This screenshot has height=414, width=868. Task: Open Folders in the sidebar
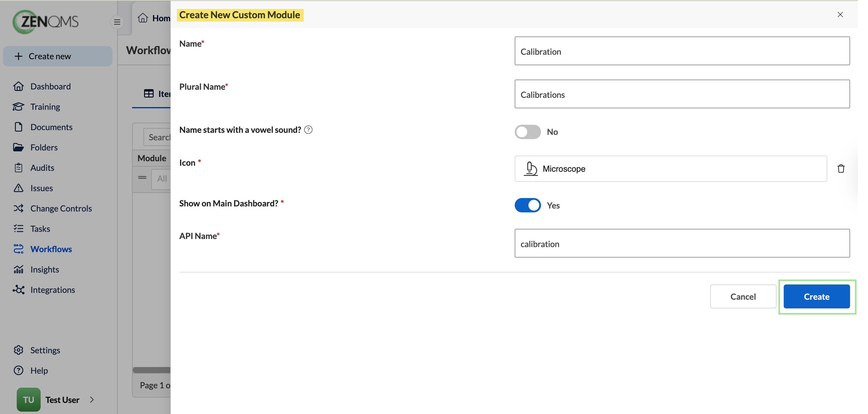click(44, 147)
